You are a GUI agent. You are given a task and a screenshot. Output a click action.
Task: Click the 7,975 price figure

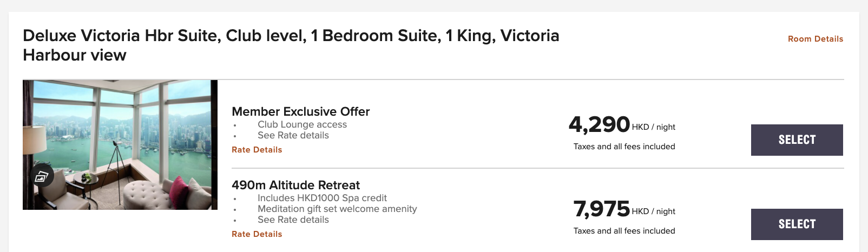pos(602,209)
